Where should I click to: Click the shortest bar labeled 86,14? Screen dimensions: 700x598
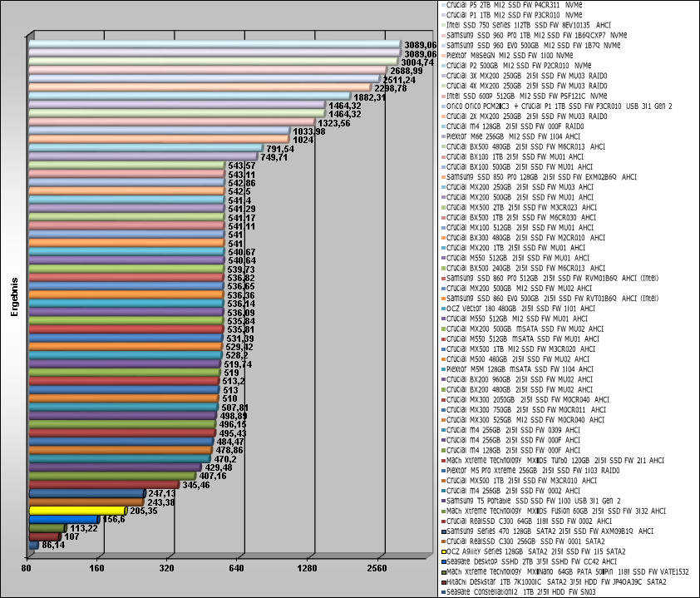pyautogui.click(x=33, y=546)
